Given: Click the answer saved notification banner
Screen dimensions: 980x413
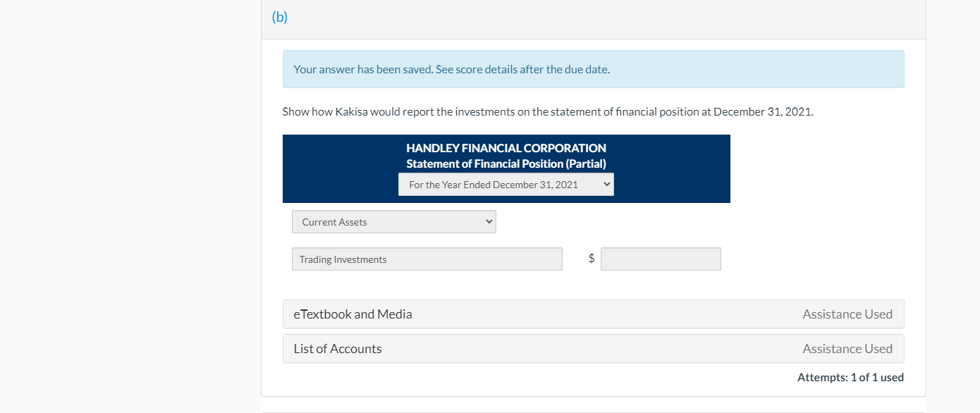Looking at the screenshot, I should pyautogui.click(x=593, y=69).
